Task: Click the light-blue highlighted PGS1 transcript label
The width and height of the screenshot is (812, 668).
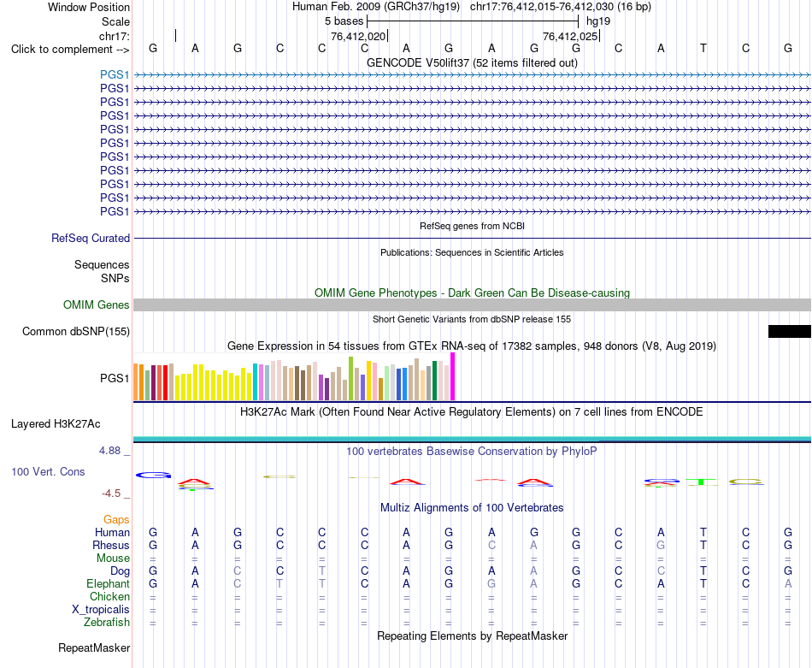Action: coord(115,74)
